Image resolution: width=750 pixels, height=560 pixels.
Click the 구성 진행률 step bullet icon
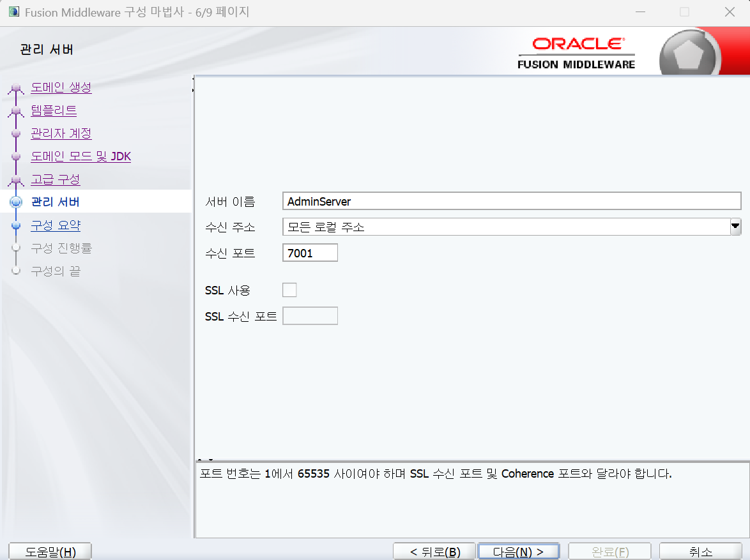point(16,248)
